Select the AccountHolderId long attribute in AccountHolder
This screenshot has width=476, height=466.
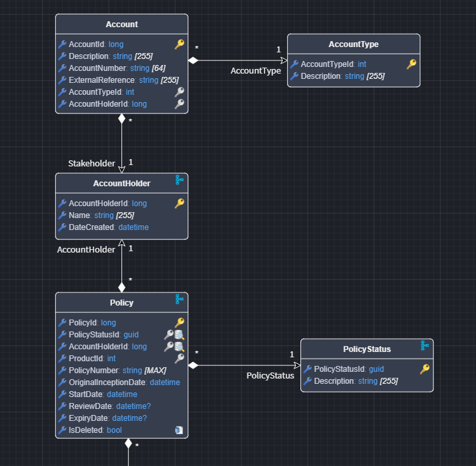[108, 203]
